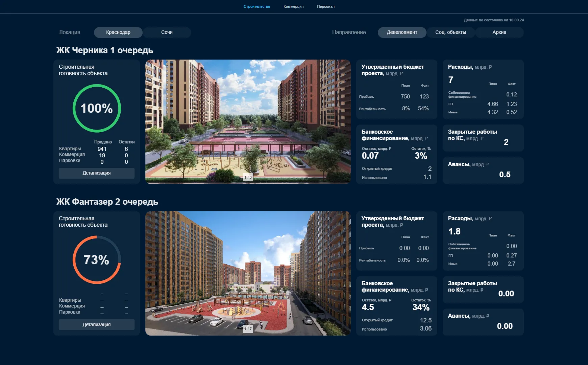Go to the Персонал tab

coord(325,6)
